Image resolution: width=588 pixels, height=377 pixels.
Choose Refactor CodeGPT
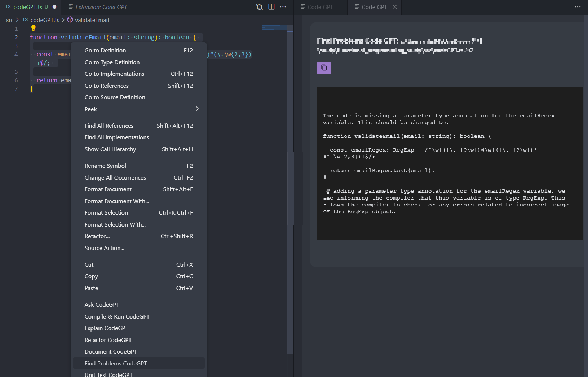pyautogui.click(x=139, y=340)
